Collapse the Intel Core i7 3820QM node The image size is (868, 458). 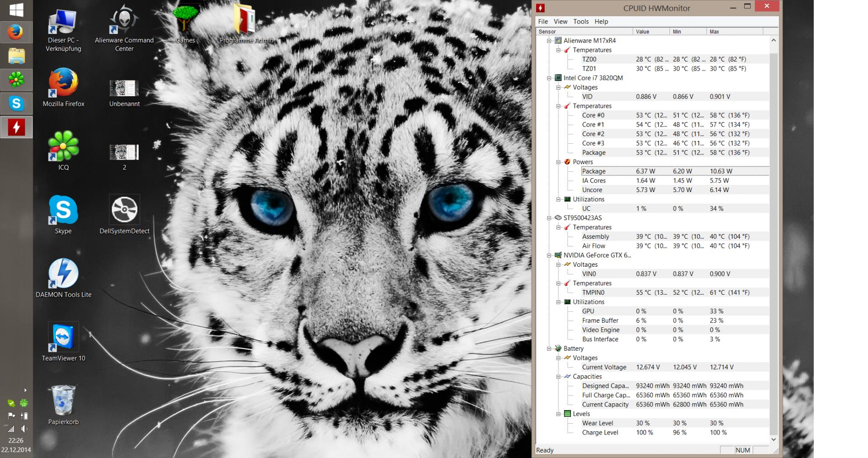(x=549, y=78)
